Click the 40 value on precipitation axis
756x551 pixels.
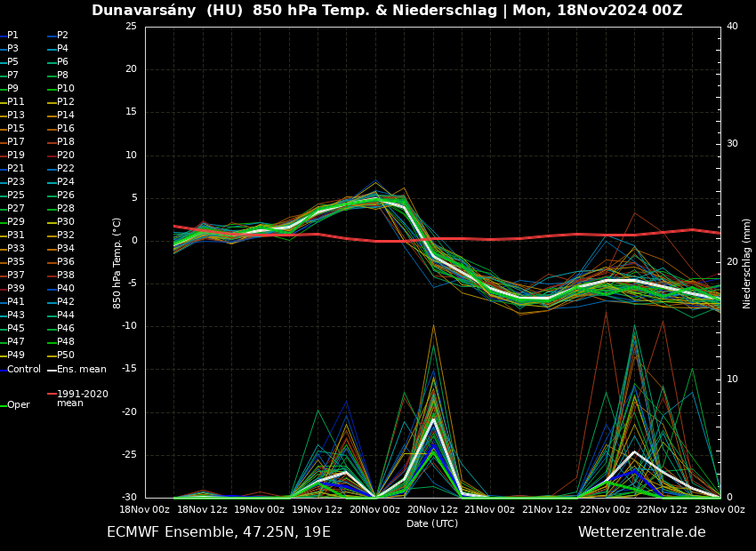732,27
